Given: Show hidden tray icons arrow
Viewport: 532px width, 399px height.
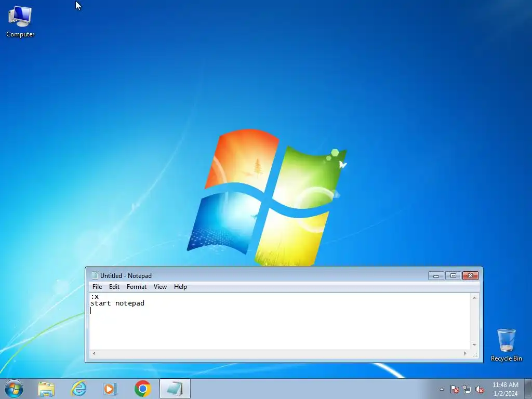Looking at the screenshot, I should [x=442, y=389].
